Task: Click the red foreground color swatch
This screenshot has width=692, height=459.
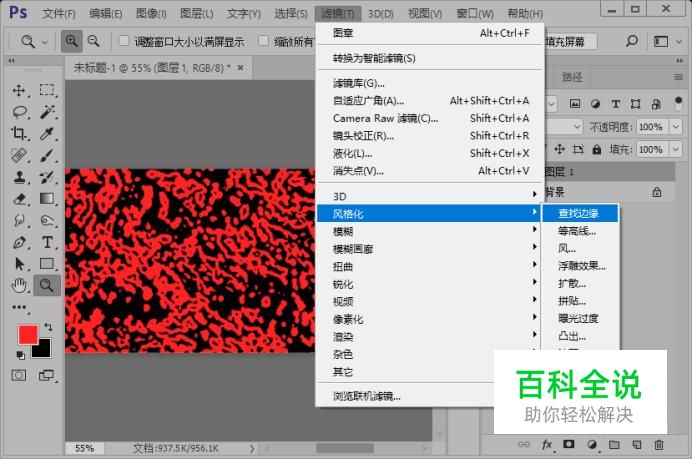Action: pyautogui.click(x=28, y=334)
